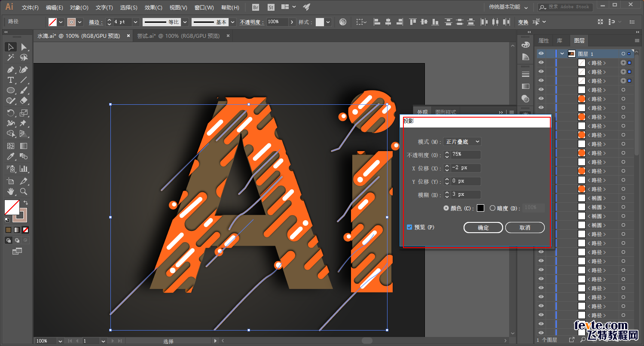Image resolution: width=644 pixels, height=346 pixels.
Task: Select the Blend tool
Action: 24,157
